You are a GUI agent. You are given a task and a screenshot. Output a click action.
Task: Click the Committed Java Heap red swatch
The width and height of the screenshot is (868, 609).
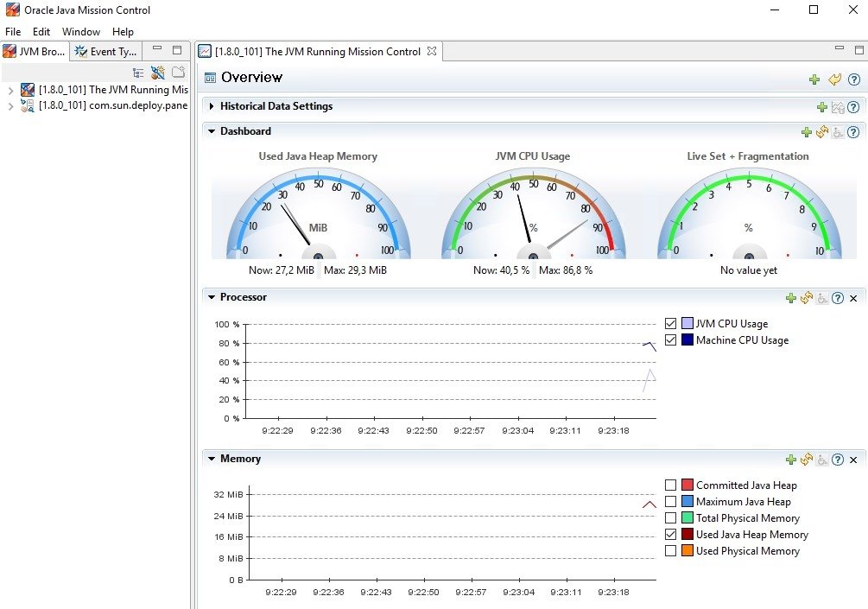(x=687, y=485)
